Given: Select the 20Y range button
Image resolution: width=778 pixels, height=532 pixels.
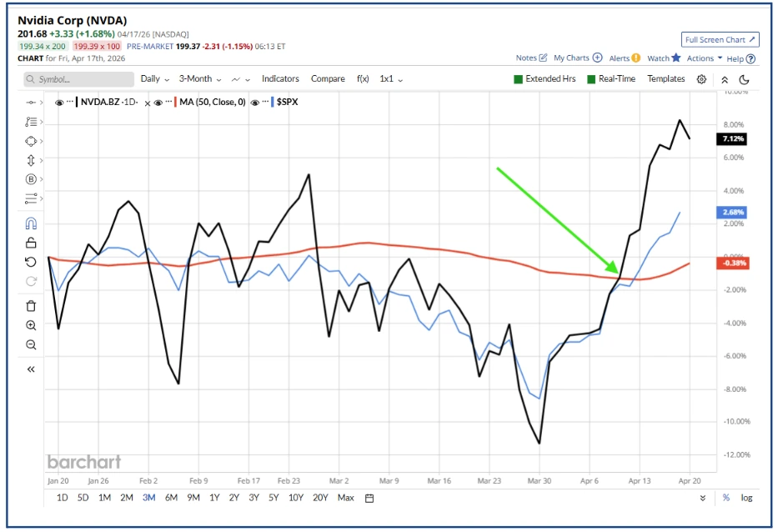Looking at the screenshot, I should [x=320, y=498].
